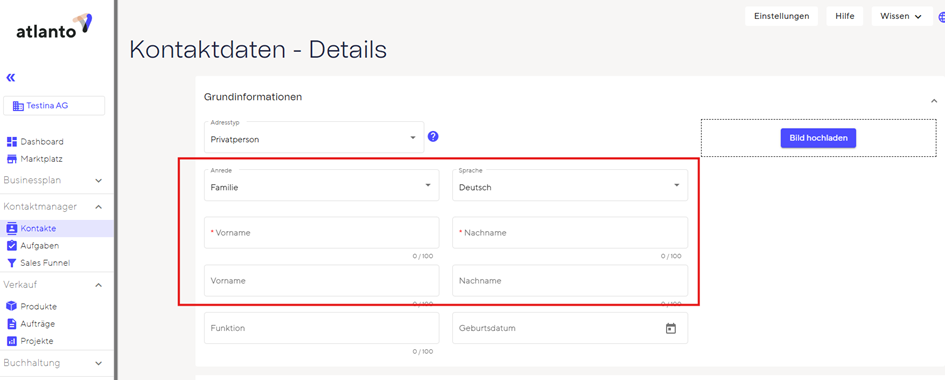Open the Geburtsdatum calendar picker icon
This screenshot has width=945, height=380.
click(671, 328)
